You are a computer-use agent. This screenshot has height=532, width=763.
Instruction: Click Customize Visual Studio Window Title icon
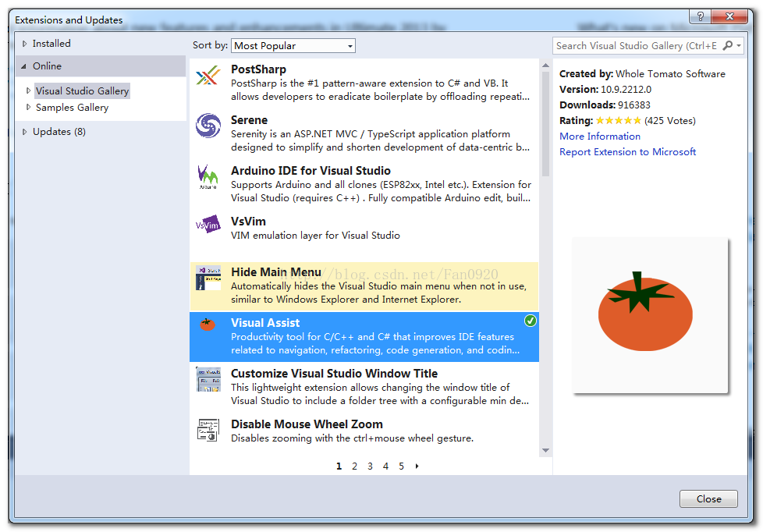tap(208, 380)
